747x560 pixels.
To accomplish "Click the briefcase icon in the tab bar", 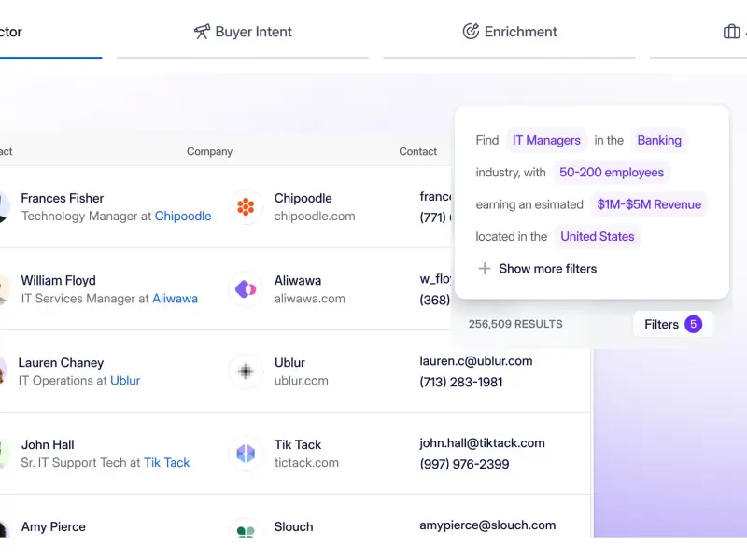I will pos(731,32).
